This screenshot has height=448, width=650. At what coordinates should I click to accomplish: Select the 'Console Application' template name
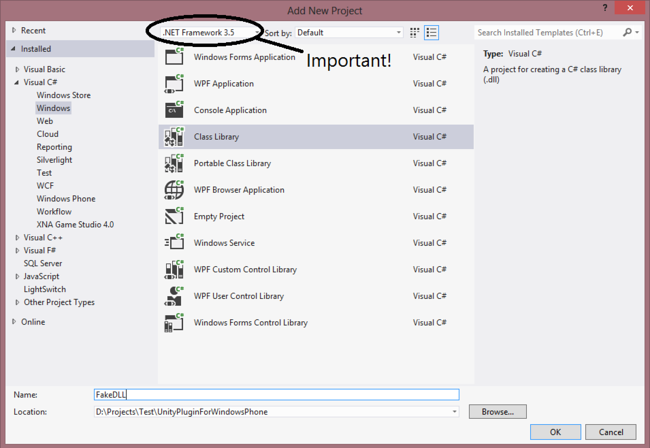(230, 110)
